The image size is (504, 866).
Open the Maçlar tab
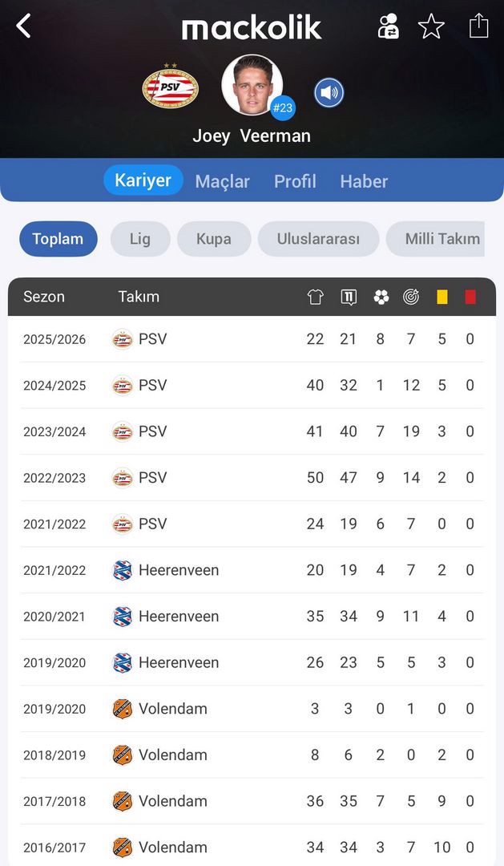222,181
